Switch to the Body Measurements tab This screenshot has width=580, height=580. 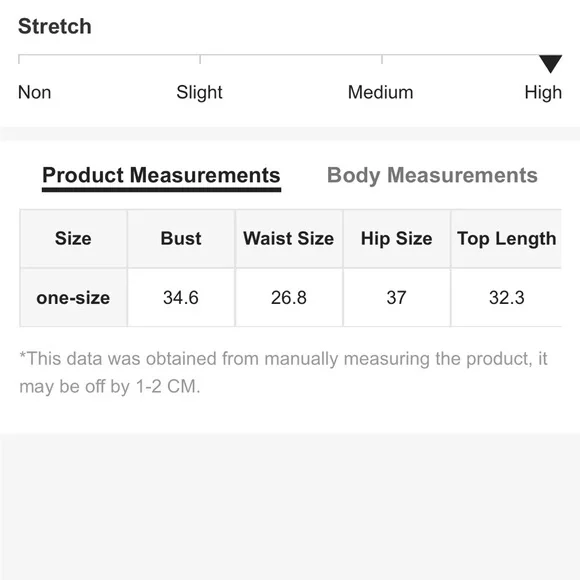pyautogui.click(x=432, y=175)
